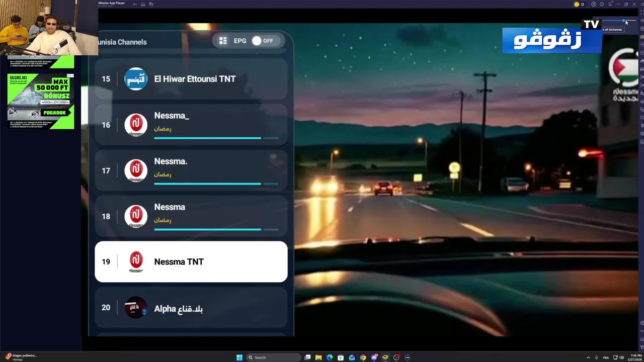644x362 pixels.
Task: Click the EPG grid icon
Action: point(223,41)
